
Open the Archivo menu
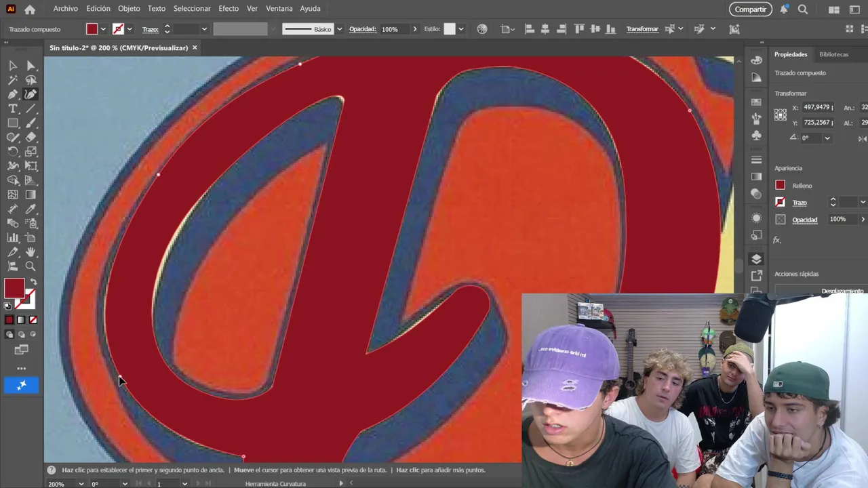66,9
